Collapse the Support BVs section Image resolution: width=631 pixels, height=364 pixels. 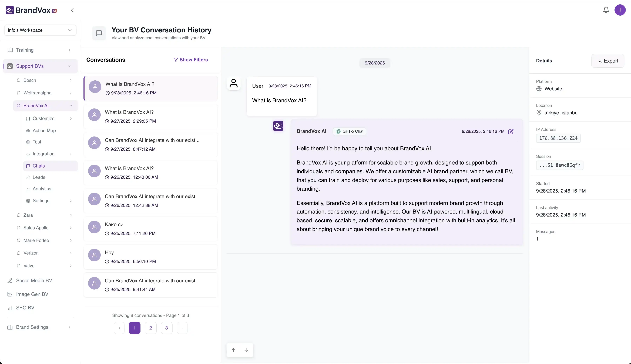[x=69, y=66]
